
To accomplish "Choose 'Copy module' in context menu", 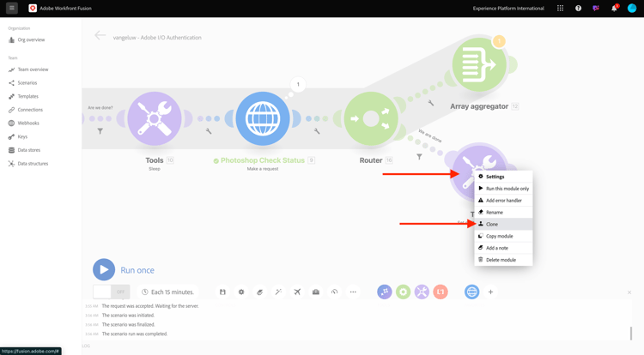I will pyautogui.click(x=503, y=236).
